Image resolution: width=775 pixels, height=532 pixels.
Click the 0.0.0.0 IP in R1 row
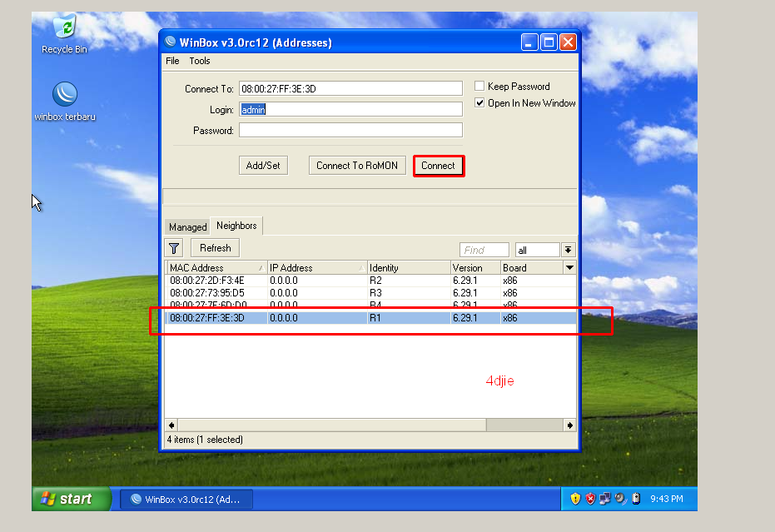284,318
